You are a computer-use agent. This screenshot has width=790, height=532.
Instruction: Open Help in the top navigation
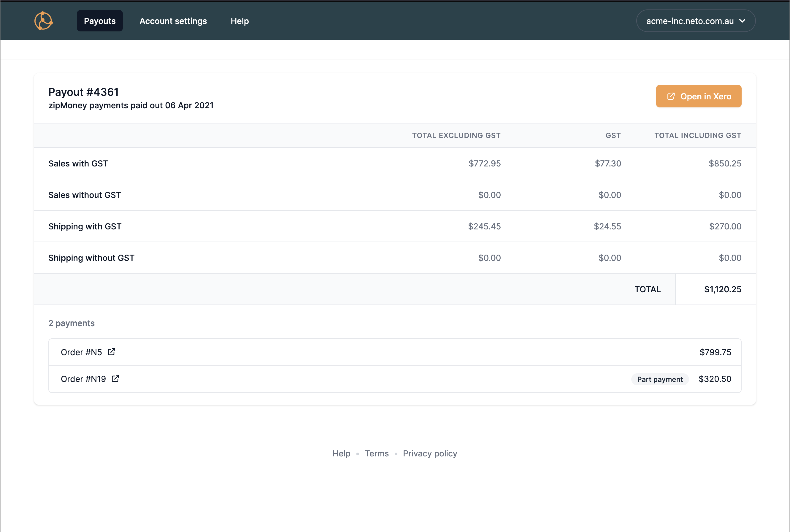[x=240, y=21]
